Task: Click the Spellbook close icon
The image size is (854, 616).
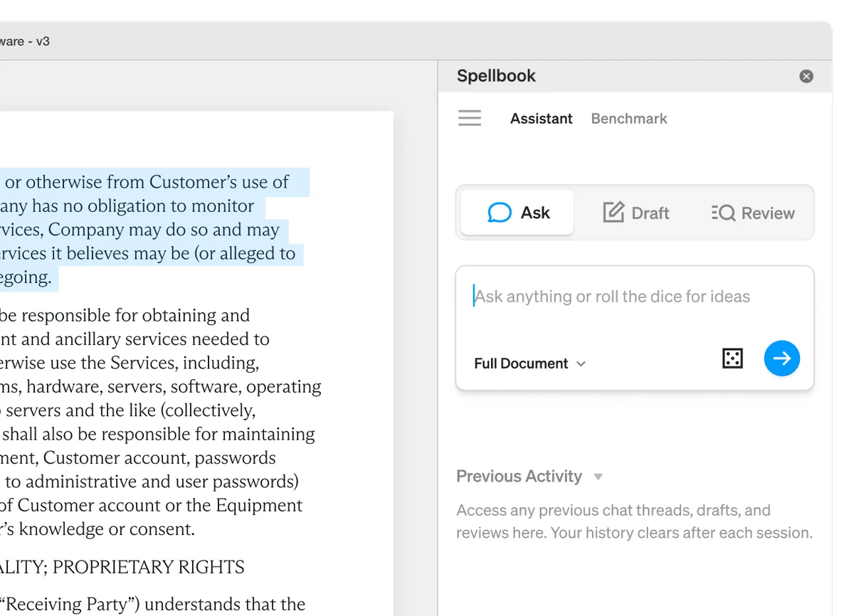Action: point(806,76)
